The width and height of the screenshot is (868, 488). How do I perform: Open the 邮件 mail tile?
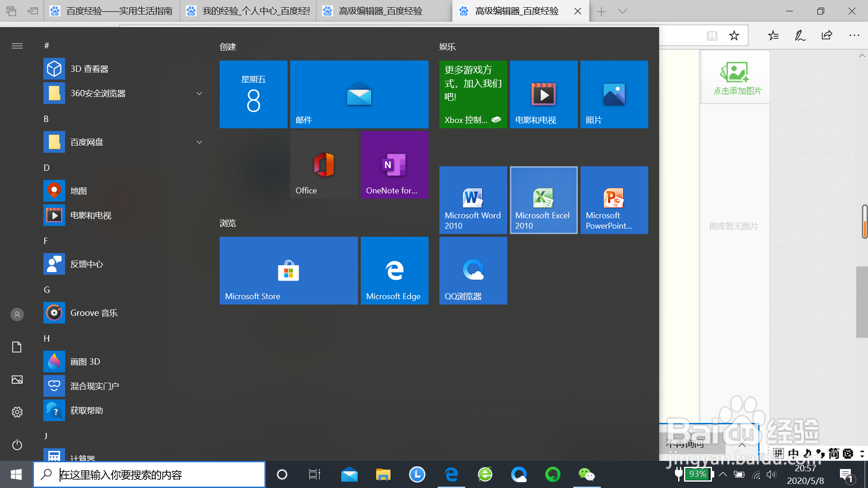[359, 94]
